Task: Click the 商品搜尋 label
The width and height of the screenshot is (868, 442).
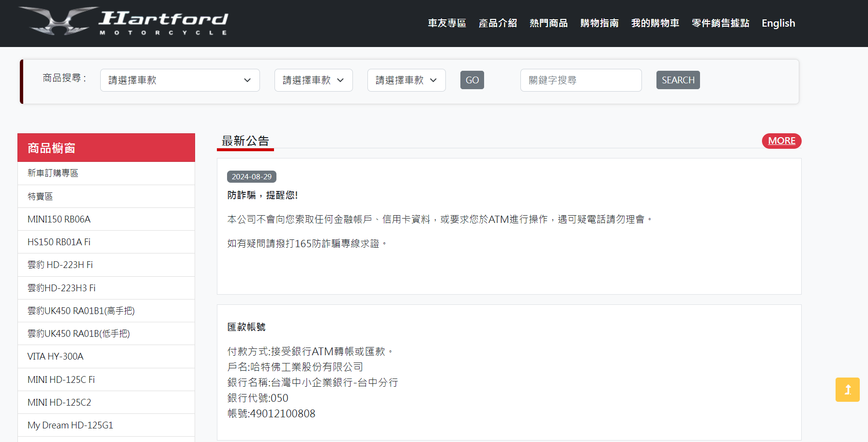Action: pyautogui.click(x=64, y=78)
